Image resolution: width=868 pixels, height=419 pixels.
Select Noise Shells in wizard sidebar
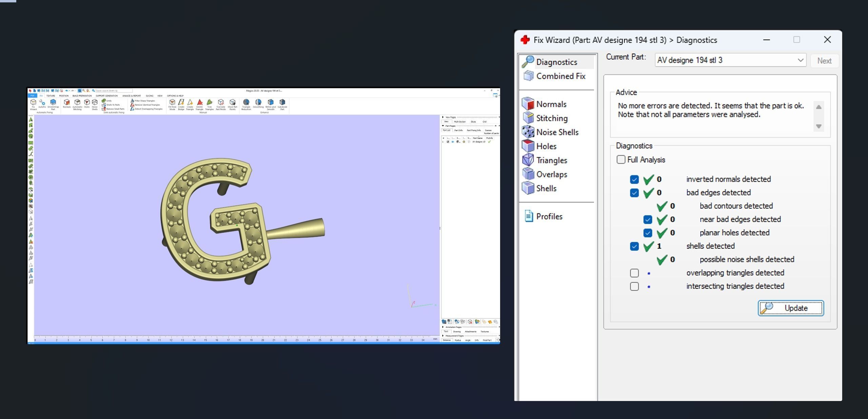557,132
